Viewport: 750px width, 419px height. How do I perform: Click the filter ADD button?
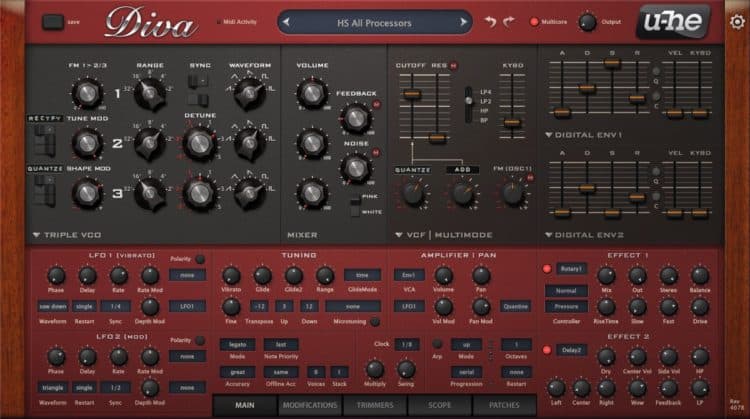(462, 170)
